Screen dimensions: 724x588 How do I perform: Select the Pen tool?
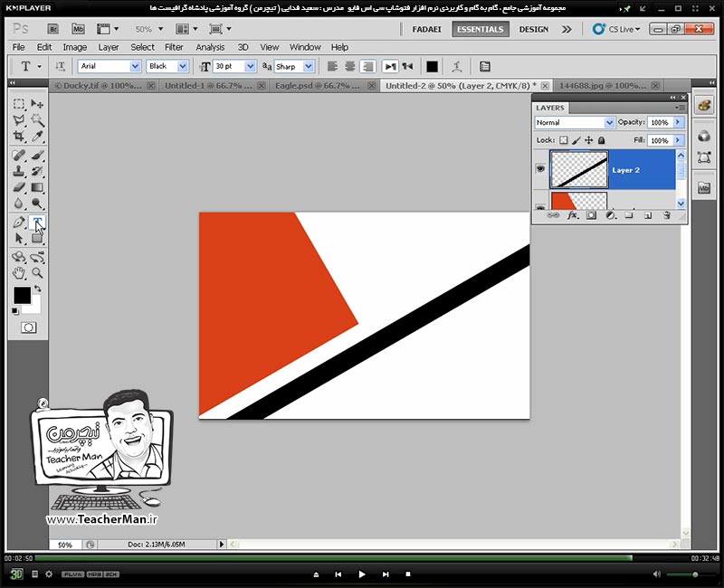pyautogui.click(x=19, y=222)
